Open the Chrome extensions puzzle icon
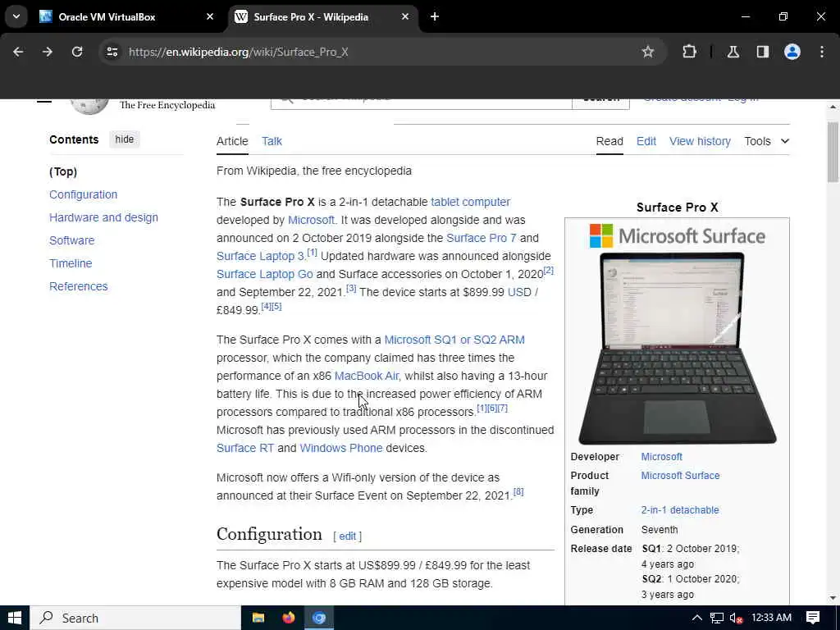The height and width of the screenshot is (630, 840). click(689, 52)
